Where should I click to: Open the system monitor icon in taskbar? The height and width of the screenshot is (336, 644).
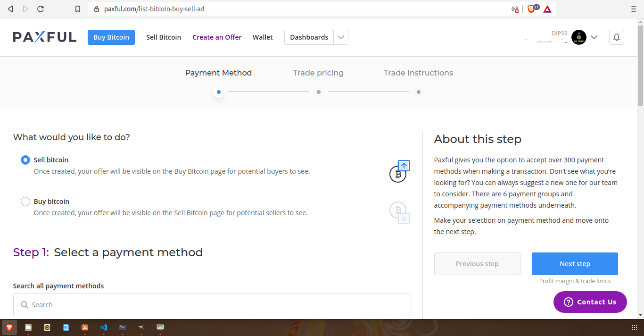point(160,327)
